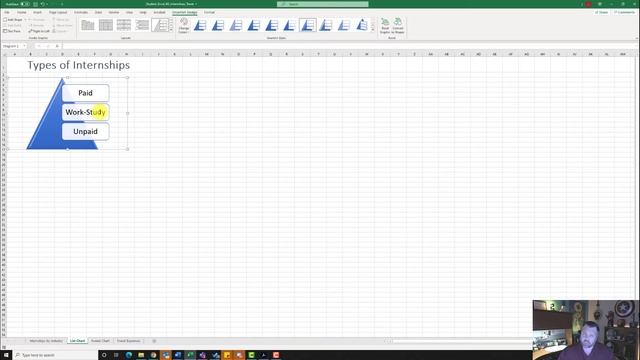
Task: Switch to the Home ribbon tab
Action: 22,12
